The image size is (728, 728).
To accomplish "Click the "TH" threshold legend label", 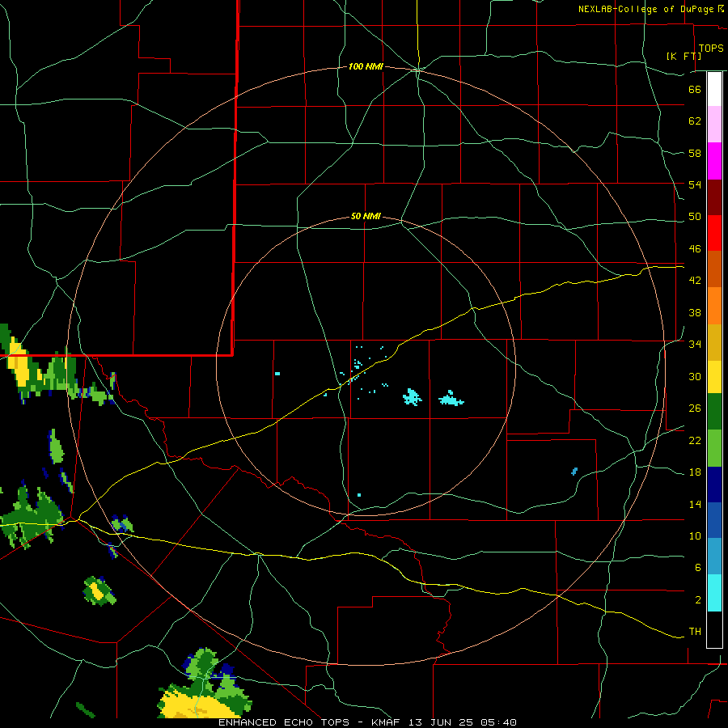I will tap(695, 632).
